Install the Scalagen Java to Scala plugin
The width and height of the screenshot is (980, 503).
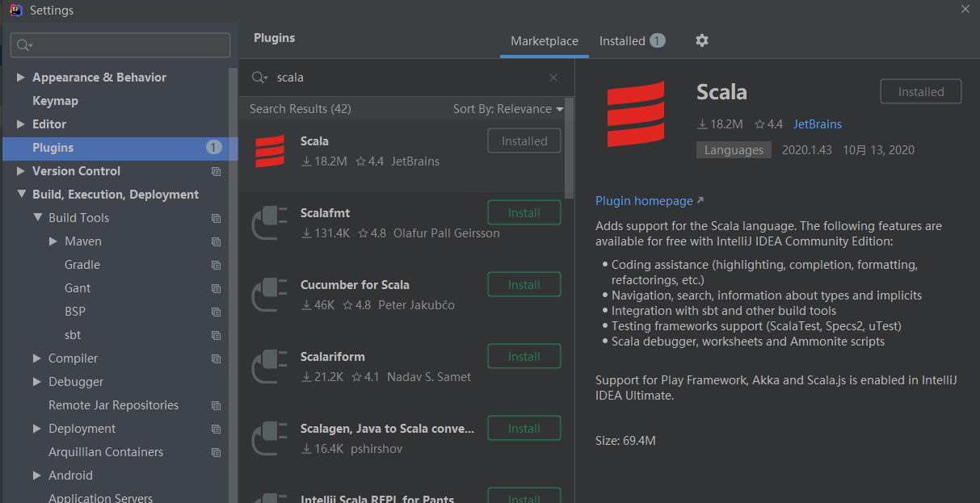pos(524,429)
